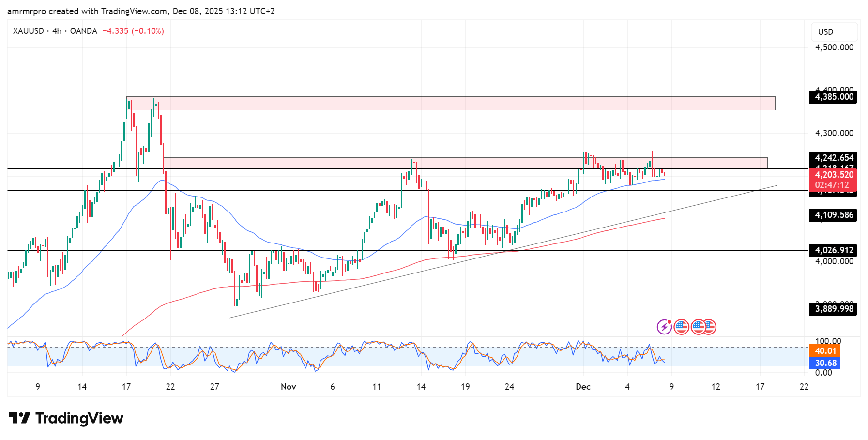Image resolution: width=868 pixels, height=440 pixels.
Task: Click the rightmost US flag economic event icon
Action: 710,327
